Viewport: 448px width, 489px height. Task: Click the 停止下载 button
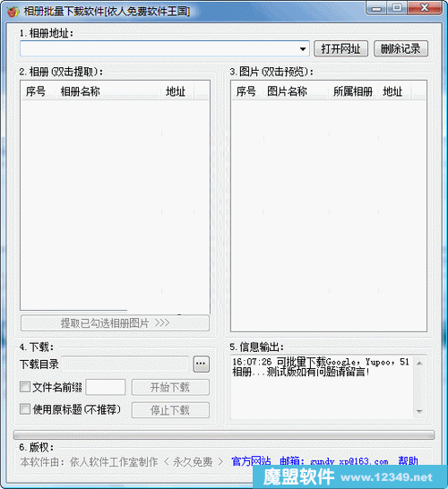pyautogui.click(x=170, y=410)
